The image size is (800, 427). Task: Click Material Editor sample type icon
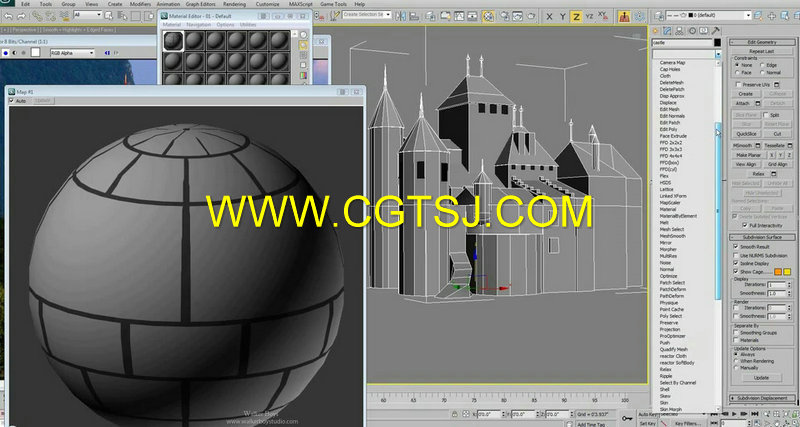coord(304,35)
